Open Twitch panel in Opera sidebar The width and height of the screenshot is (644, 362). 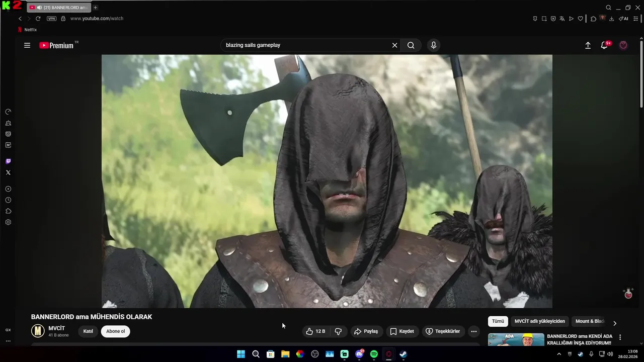(8, 161)
